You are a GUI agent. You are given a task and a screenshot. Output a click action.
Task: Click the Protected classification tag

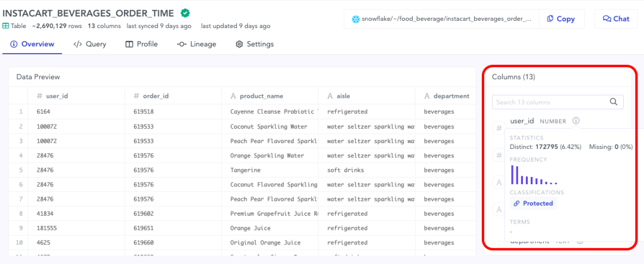(532, 203)
